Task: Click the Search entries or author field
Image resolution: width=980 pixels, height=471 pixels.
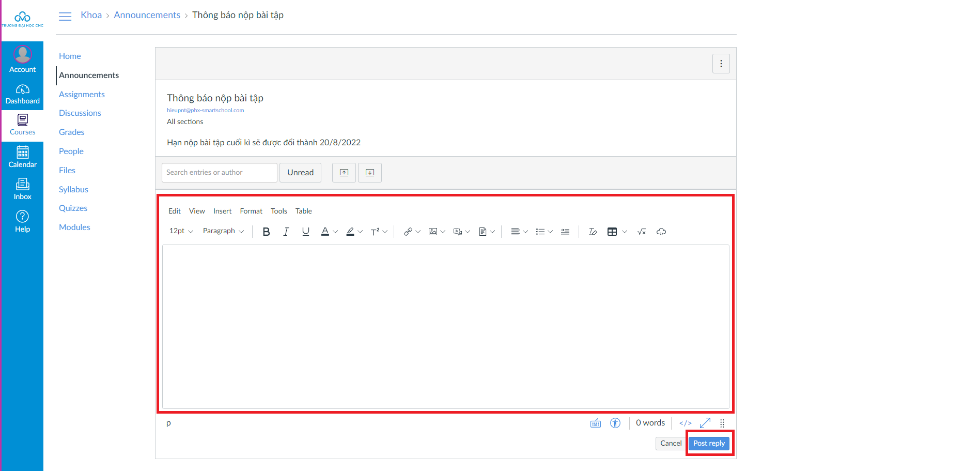Action: (x=219, y=173)
